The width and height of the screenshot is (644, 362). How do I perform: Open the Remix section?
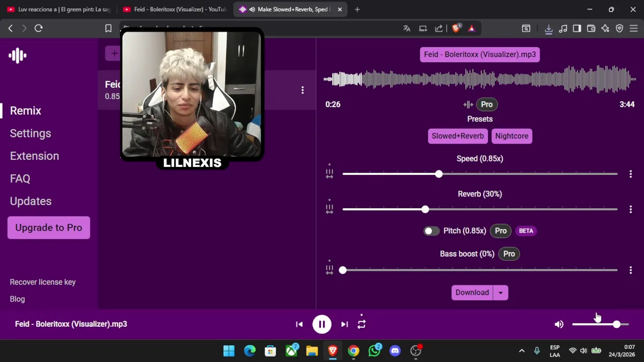point(26,111)
